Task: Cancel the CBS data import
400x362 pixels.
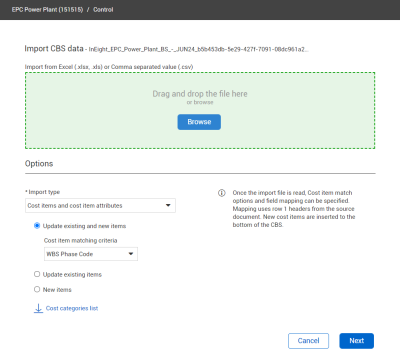Action: (308, 341)
